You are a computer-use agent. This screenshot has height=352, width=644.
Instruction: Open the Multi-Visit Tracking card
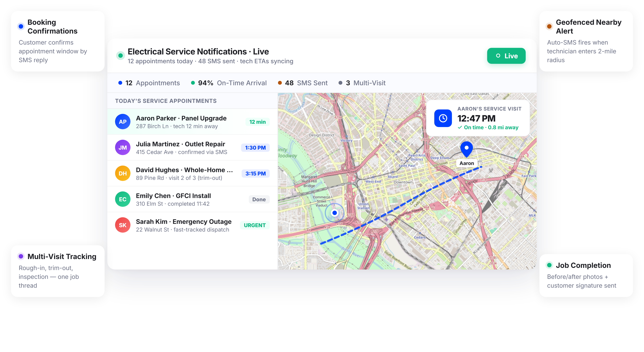click(58, 271)
